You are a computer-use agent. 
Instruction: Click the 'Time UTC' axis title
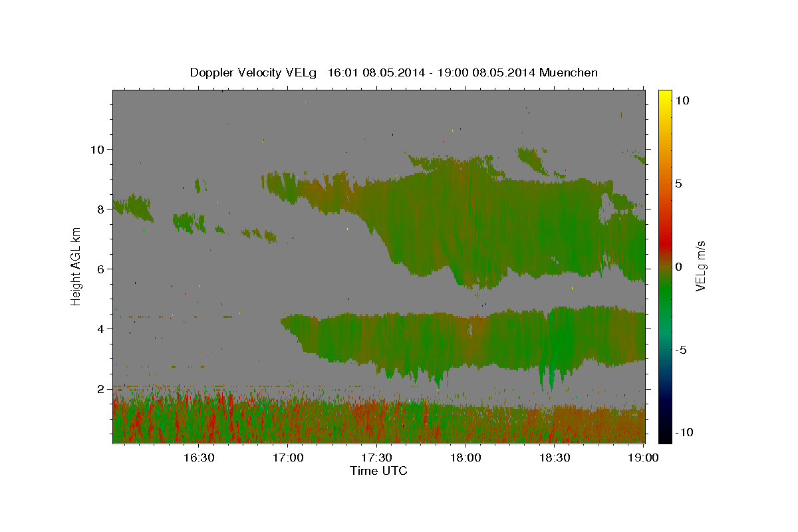coord(378,471)
